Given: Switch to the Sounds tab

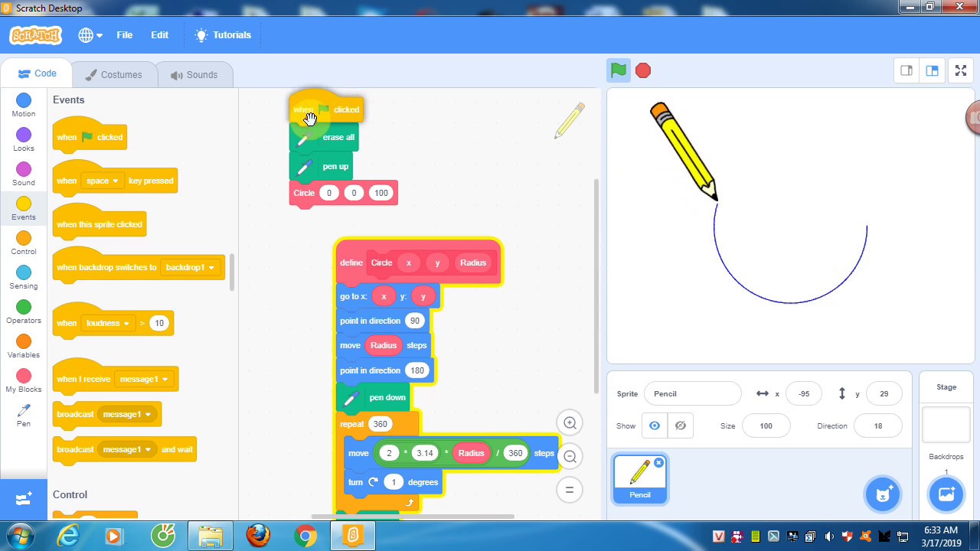Looking at the screenshot, I should coord(194,75).
